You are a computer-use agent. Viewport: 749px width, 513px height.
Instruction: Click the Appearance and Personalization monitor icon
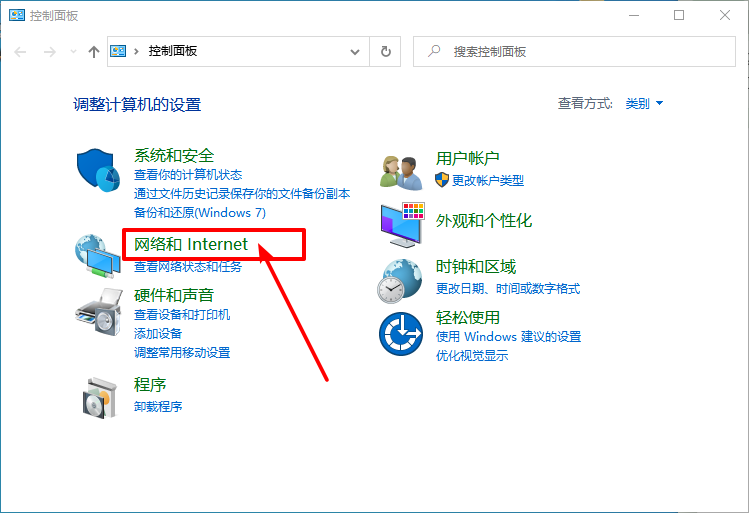pyautogui.click(x=402, y=224)
